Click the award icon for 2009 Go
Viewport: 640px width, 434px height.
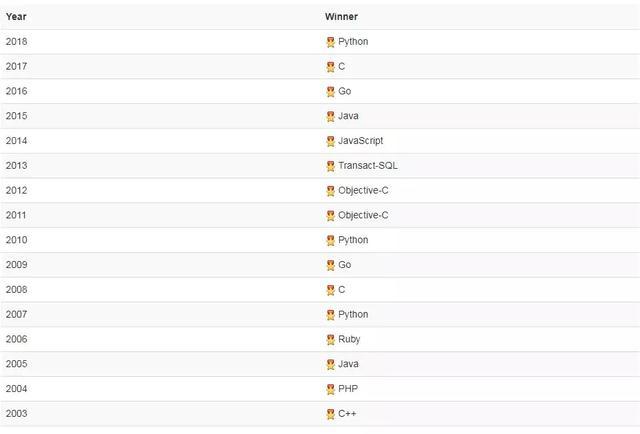pyautogui.click(x=331, y=265)
